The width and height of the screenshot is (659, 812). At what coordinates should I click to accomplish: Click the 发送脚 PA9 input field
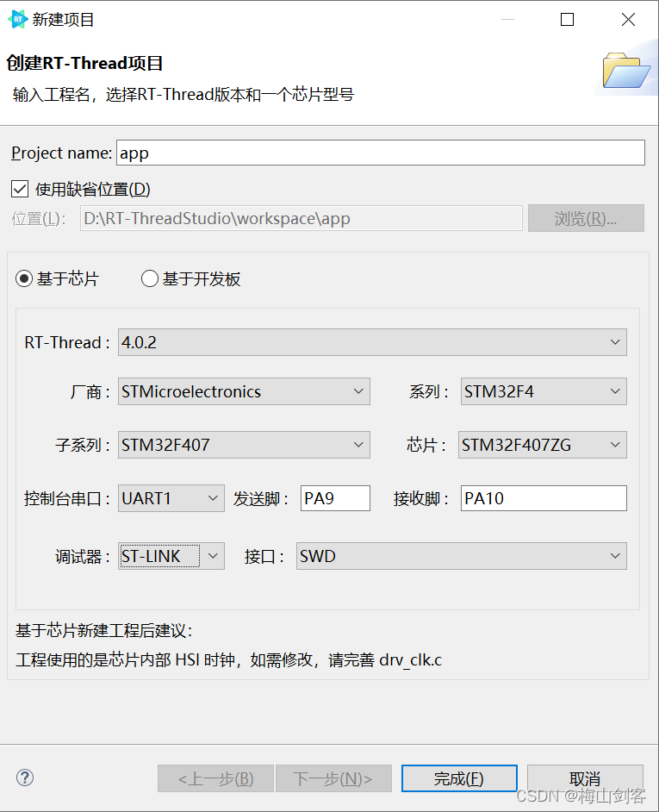click(x=335, y=498)
